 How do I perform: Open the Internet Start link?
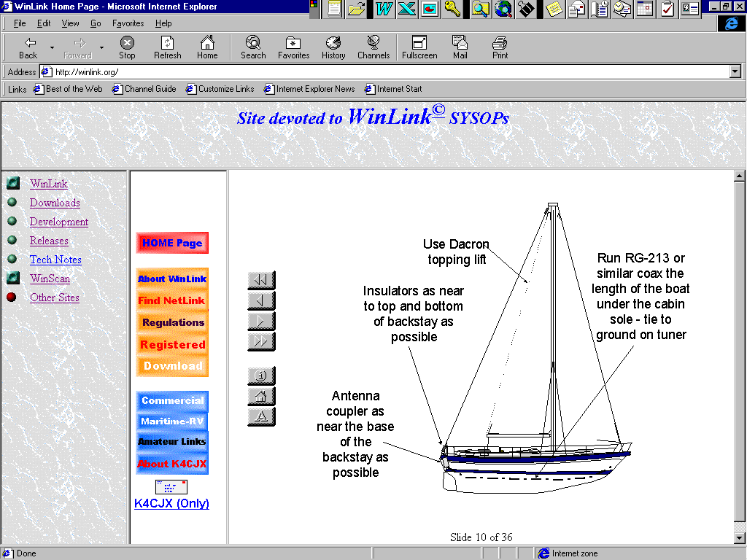point(393,89)
